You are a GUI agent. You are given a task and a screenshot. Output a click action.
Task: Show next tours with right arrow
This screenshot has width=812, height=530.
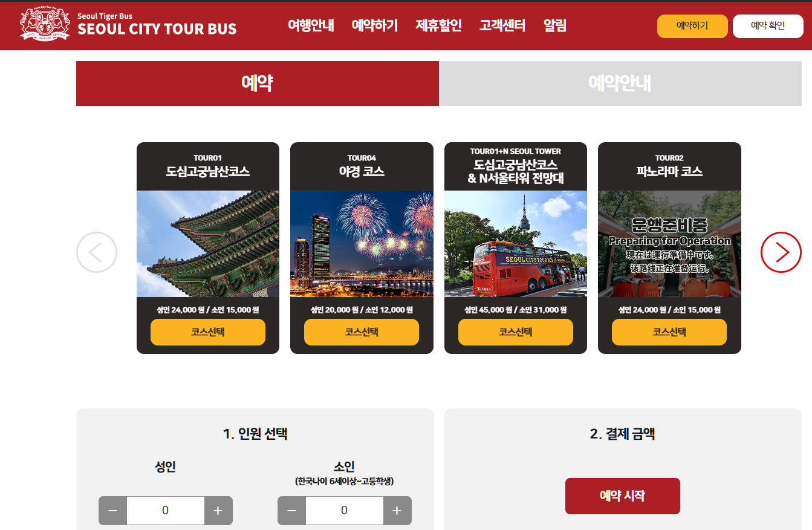781,252
